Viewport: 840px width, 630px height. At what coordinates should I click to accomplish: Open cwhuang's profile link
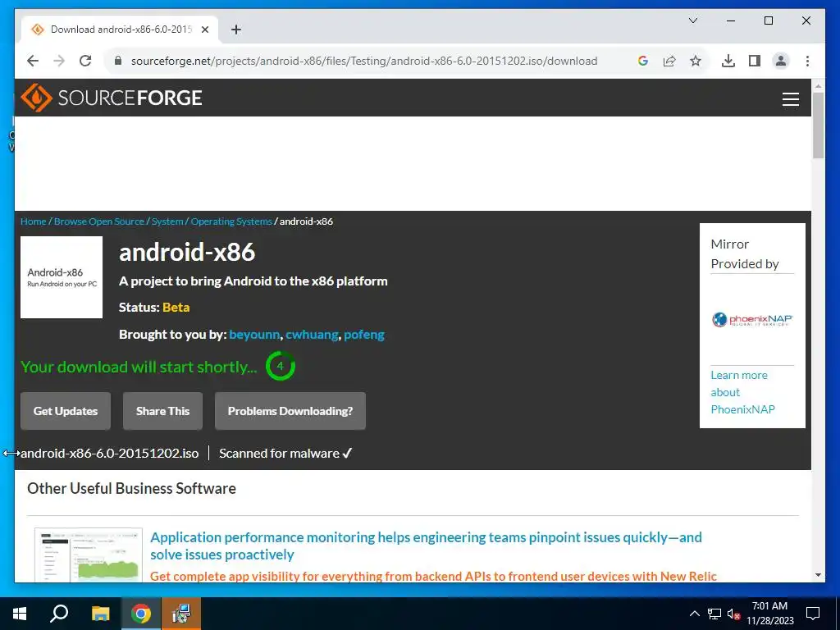click(x=312, y=335)
